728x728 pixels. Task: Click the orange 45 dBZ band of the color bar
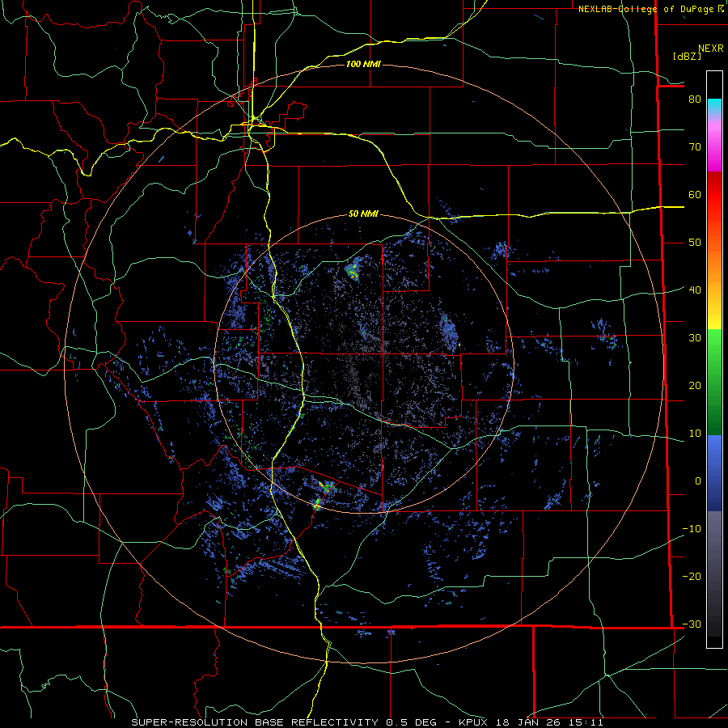714,266
